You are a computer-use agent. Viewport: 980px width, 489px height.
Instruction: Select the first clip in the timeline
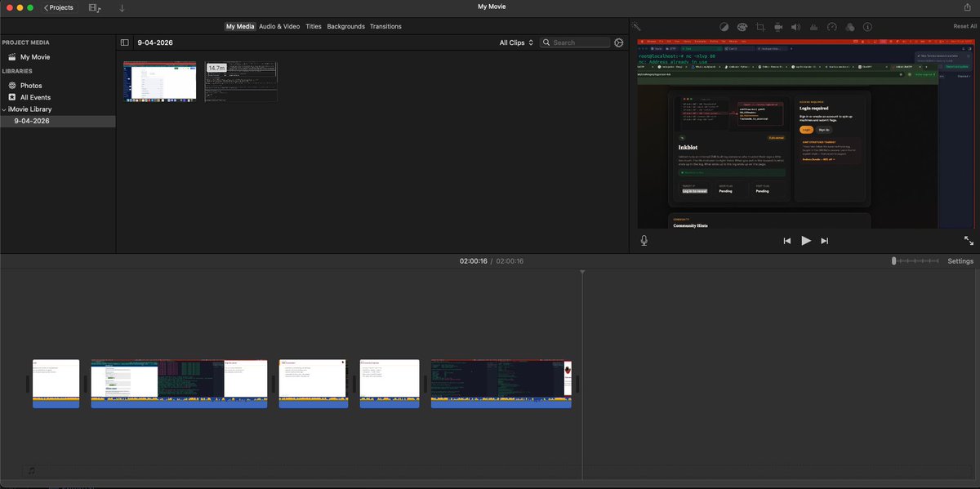coord(56,383)
